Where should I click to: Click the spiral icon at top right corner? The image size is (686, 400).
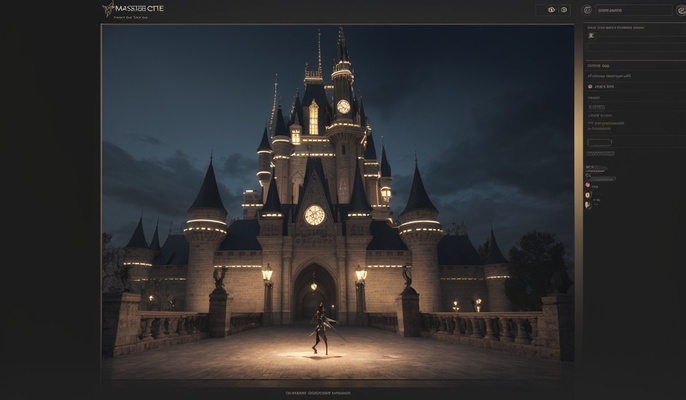point(681,10)
